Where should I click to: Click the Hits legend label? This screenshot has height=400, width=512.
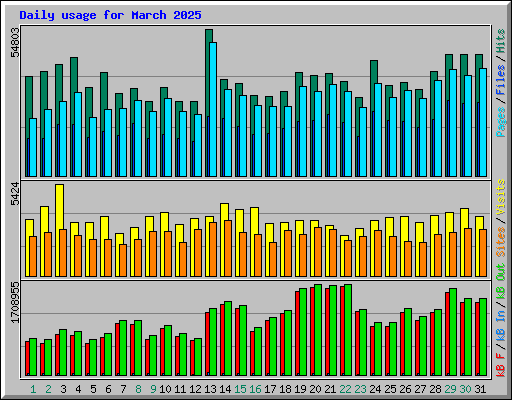pyautogui.click(x=501, y=41)
